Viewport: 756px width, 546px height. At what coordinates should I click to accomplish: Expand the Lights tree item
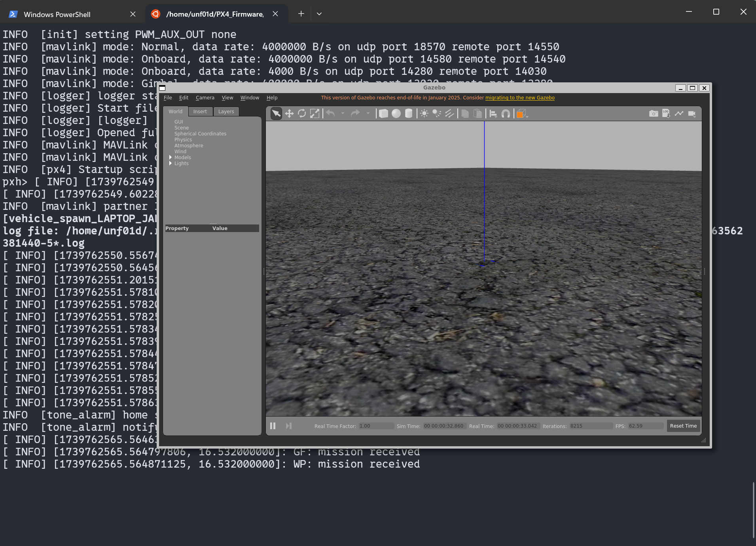click(171, 164)
